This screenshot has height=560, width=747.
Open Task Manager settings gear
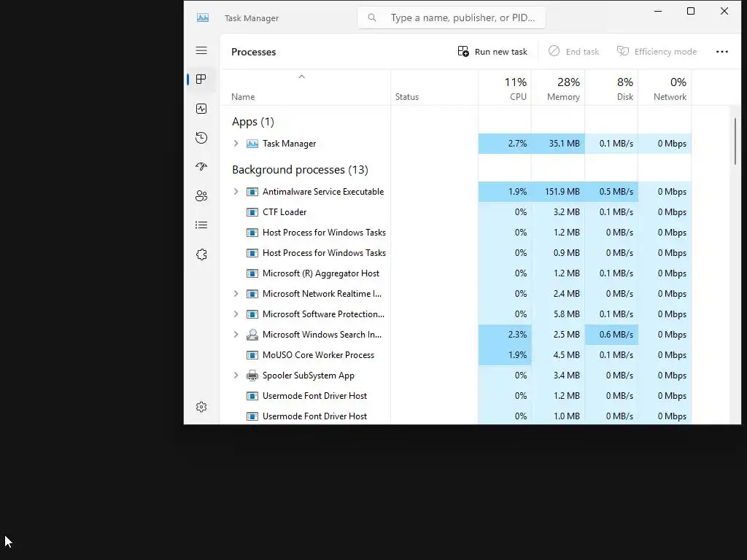[201, 407]
